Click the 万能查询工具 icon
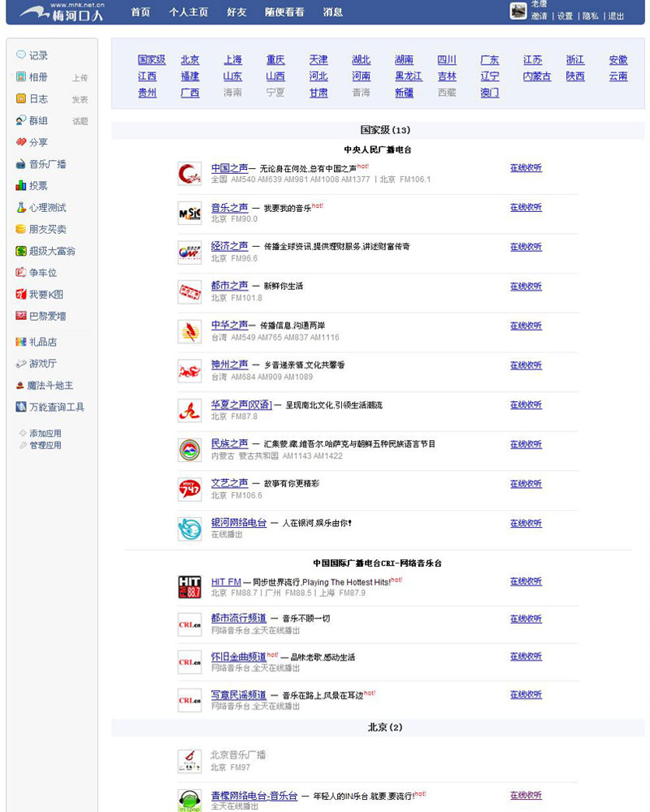This screenshot has height=812, width=650. [21, 407]
